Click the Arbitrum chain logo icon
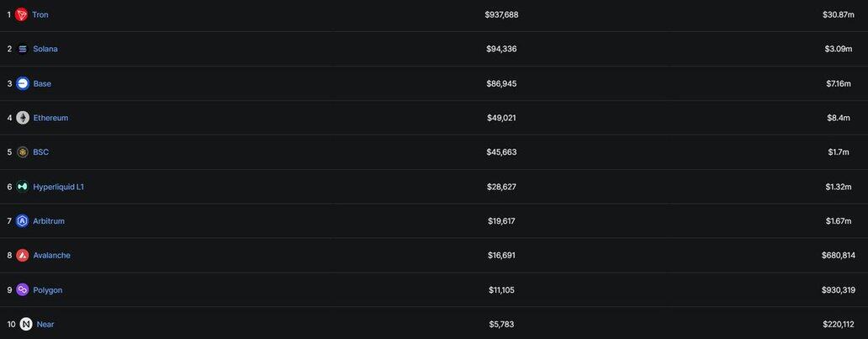The image size is (868, 339). click(x=23, y=221)
